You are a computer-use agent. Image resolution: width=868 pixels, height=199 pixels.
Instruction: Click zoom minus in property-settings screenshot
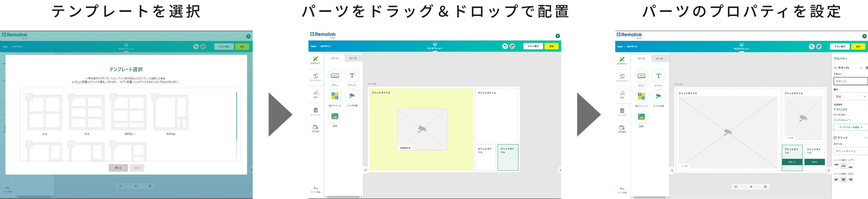tap(735, 187)
